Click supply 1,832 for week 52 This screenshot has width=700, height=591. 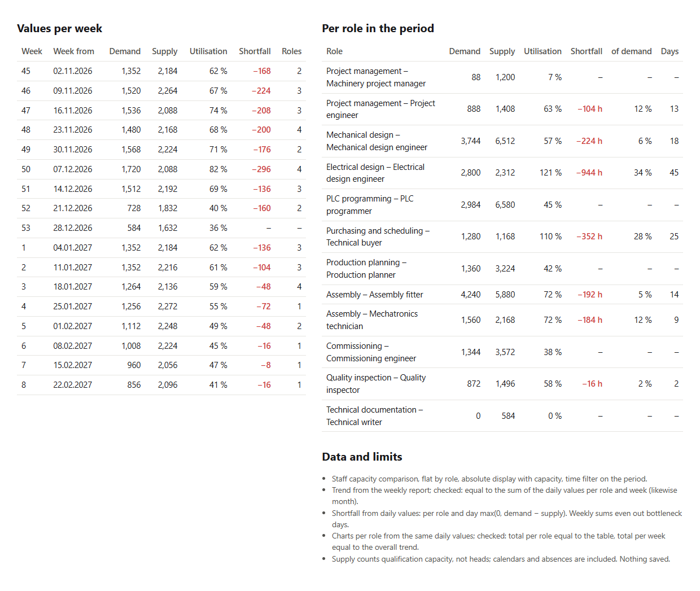click(168, 208)
